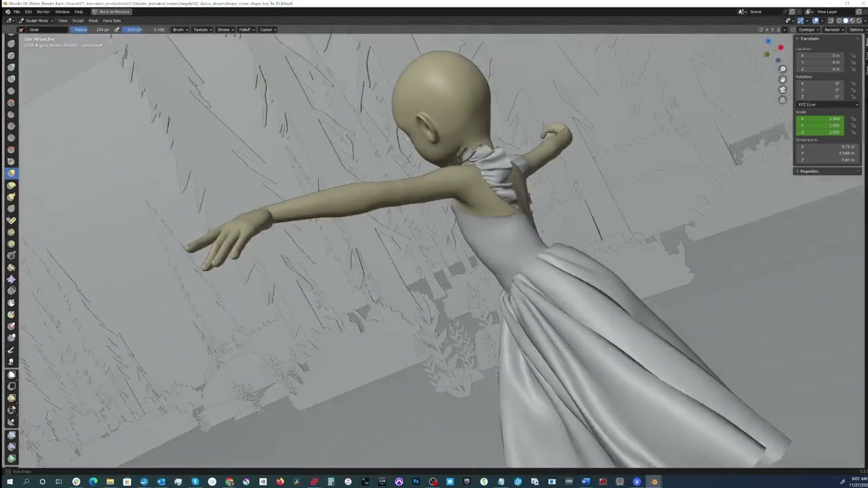
Task: Toggle lock on Rotation Y
Action: coord(854,90)
